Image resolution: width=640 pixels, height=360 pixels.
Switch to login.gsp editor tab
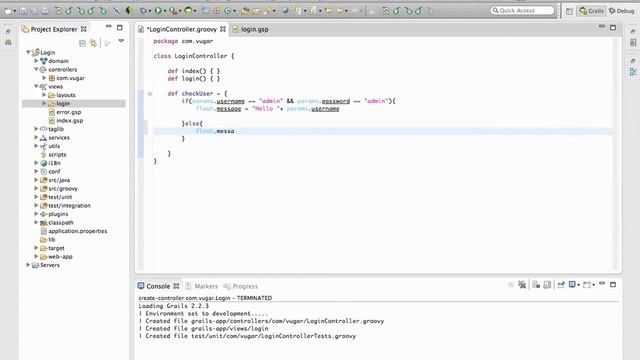pyautogui.click(x=250, y=29)
